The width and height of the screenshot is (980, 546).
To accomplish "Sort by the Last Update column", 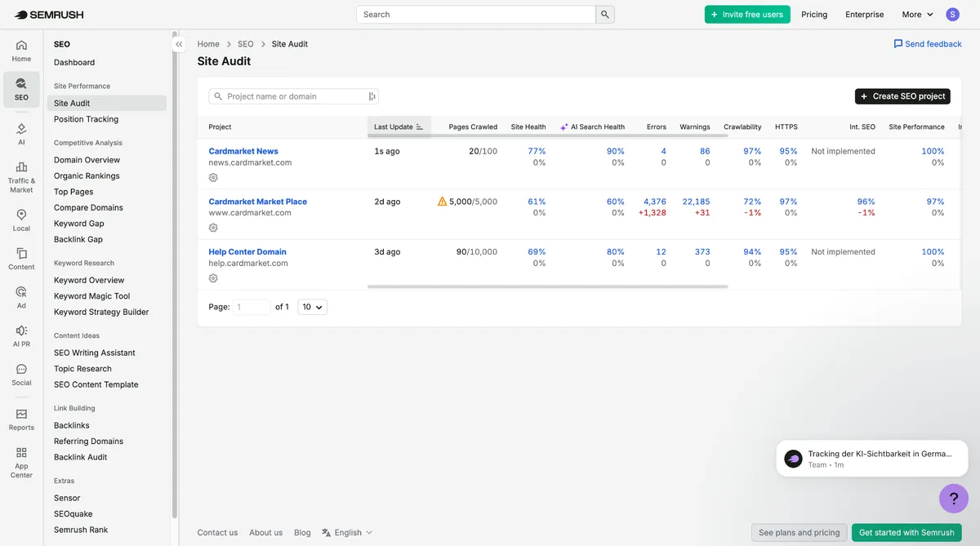I will pos(399,127).
